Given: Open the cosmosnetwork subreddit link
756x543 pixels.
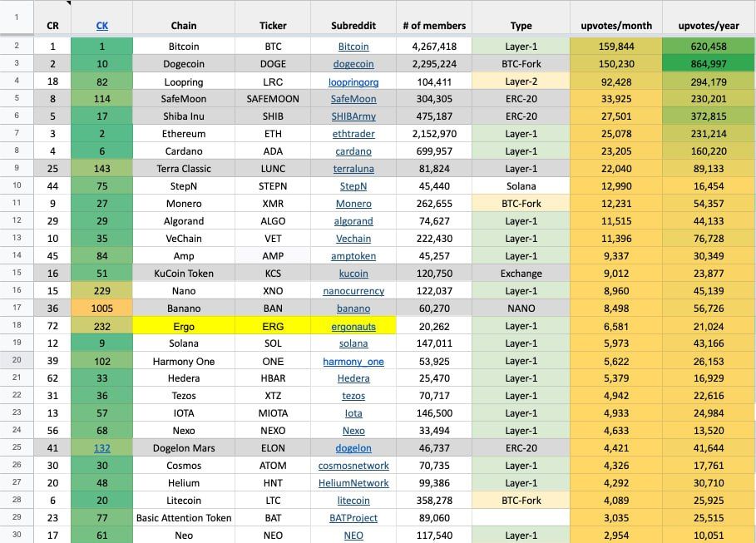Looking at the screenshot, I should pos(353,466).
